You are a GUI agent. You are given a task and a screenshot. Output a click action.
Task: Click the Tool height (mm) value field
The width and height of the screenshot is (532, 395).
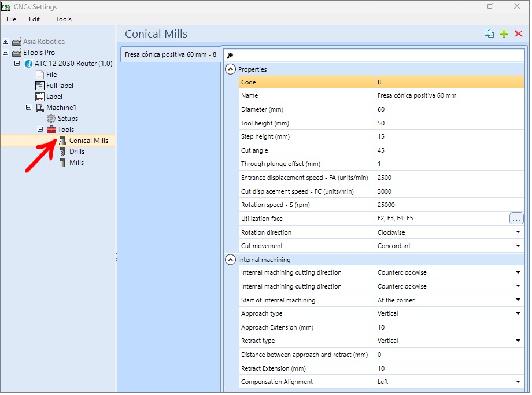[x=450, y=124]
